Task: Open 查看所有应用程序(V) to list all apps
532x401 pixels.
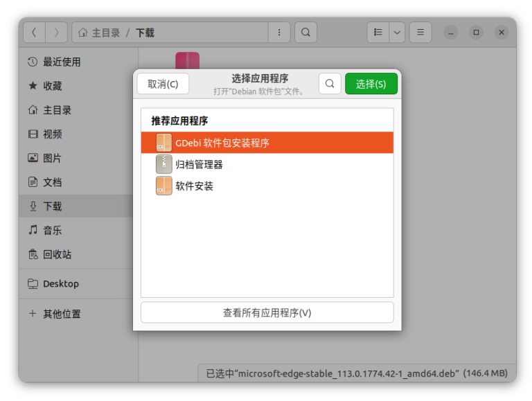Action: click(x=267, y=312)
